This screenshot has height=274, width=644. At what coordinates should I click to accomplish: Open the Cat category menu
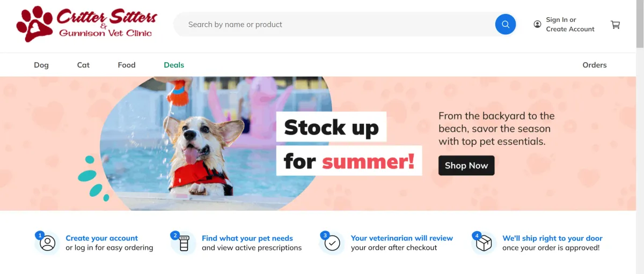click(x=83, y=65)
